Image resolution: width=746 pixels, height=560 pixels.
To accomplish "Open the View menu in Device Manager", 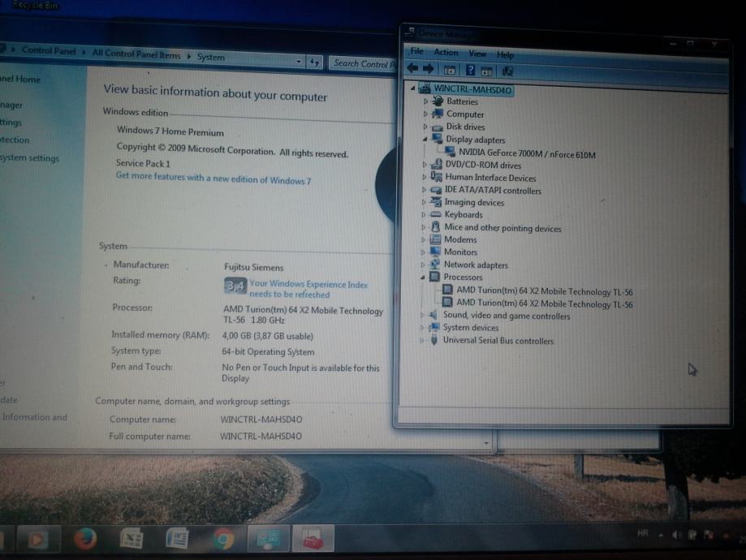I will coord(477,54).
